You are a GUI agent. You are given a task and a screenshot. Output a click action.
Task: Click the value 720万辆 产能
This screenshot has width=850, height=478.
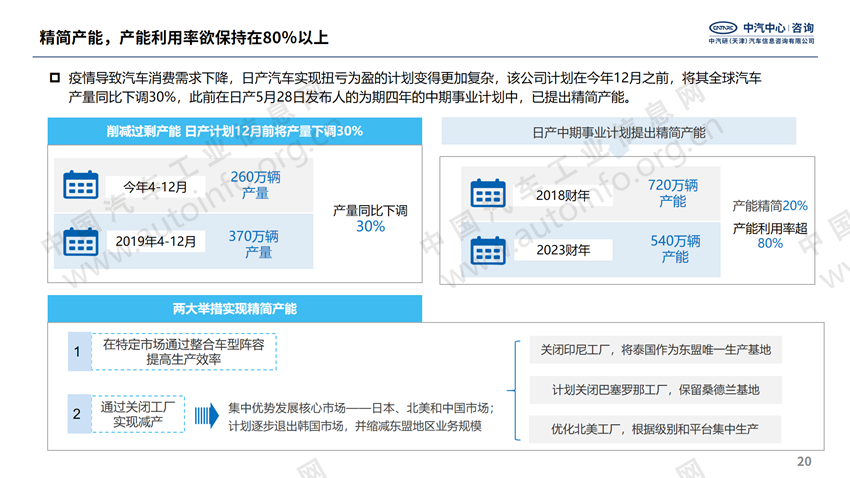[x=673, y=193]
